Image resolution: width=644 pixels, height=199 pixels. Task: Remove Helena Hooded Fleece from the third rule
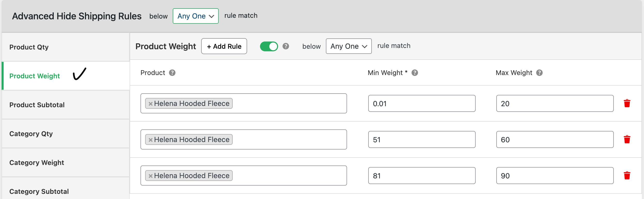(x=151, y=176)
